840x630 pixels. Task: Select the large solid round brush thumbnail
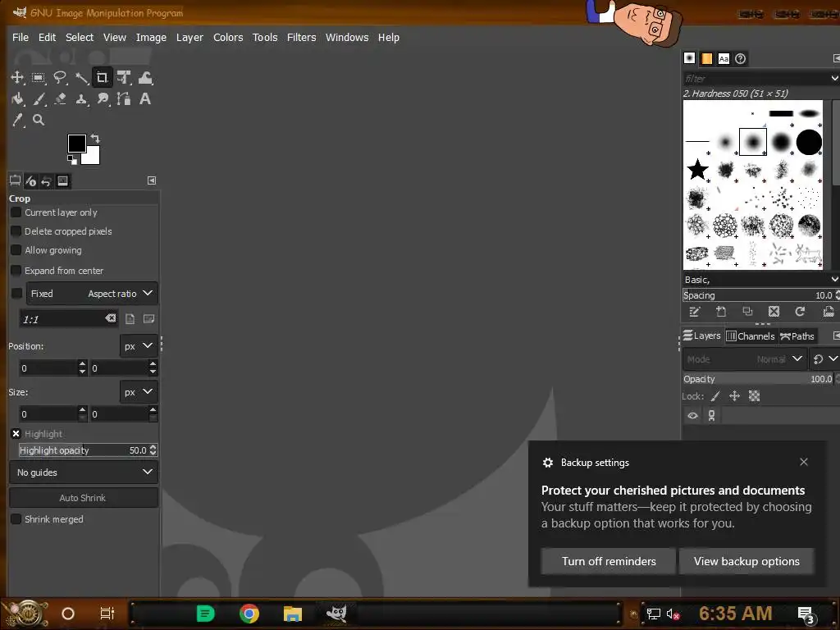coord(809,142)
